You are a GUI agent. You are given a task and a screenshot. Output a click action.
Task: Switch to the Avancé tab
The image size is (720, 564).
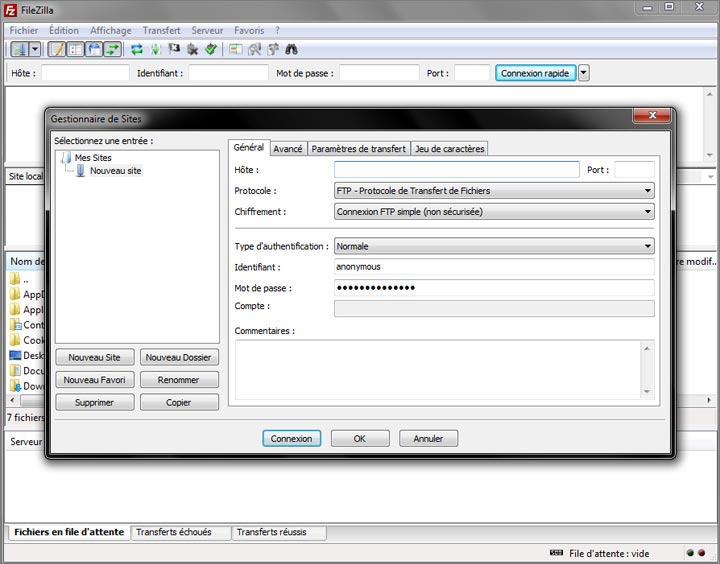288,149
